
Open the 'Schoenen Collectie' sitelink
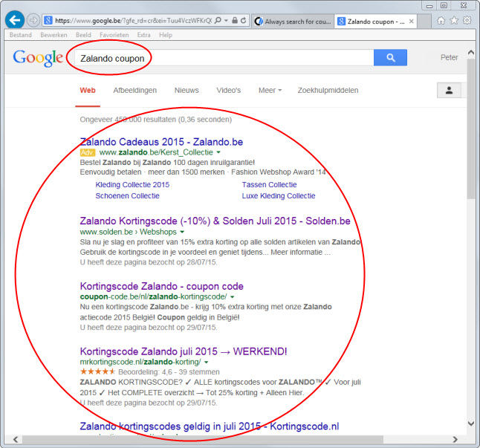point(127,195)
